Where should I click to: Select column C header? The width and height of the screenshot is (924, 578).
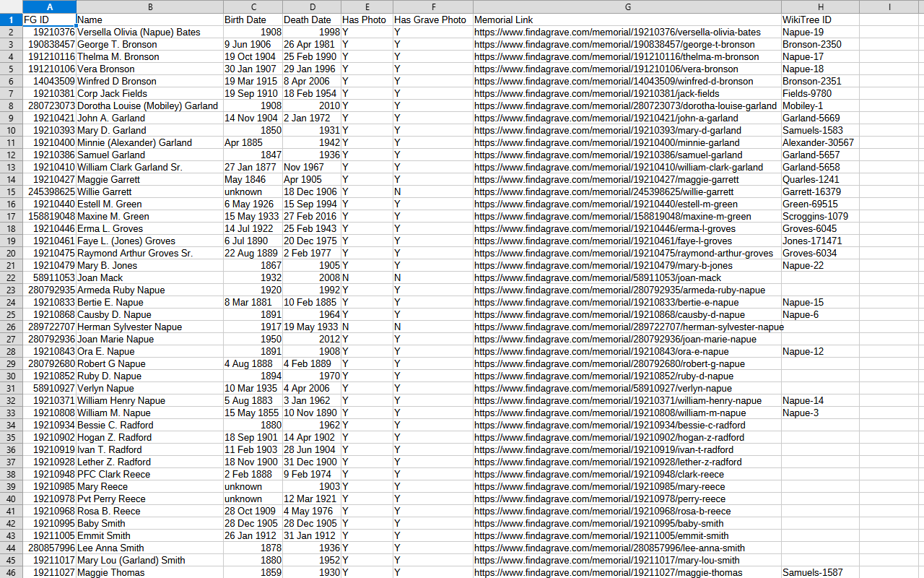click(253, 7)
